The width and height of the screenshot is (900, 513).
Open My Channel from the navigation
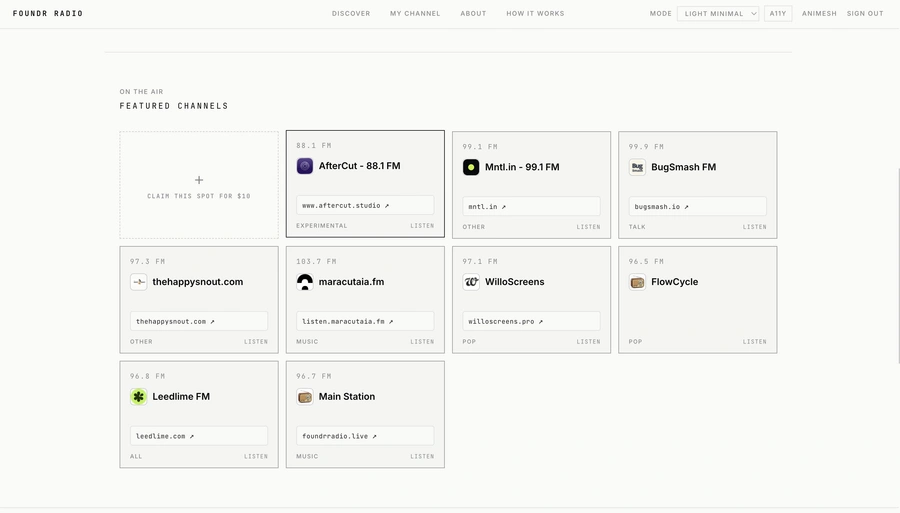point(415,13)
